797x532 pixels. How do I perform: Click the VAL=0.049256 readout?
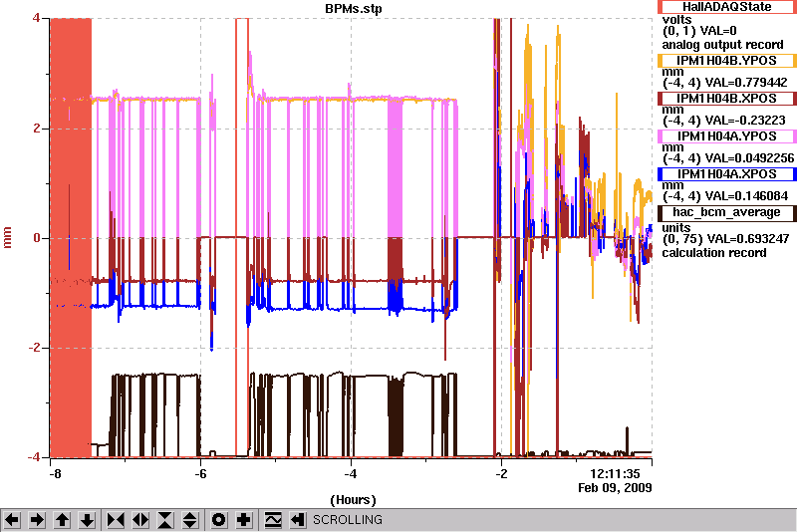point(750,158)
